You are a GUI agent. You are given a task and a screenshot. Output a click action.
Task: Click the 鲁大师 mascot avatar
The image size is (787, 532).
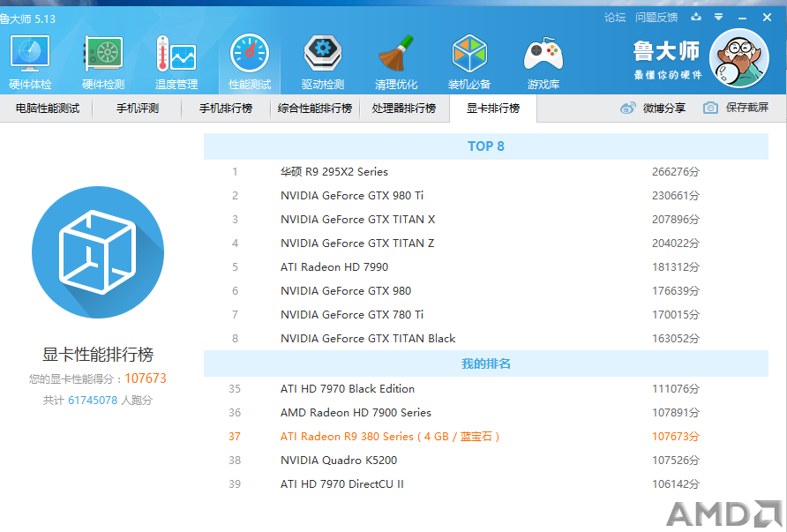pyautogui.click(x=738, y=58)
